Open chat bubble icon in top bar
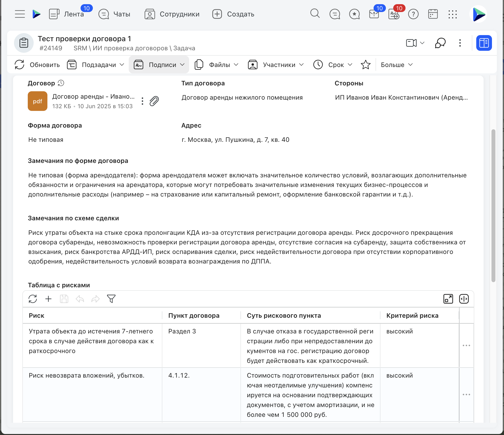 coord(335,14)
